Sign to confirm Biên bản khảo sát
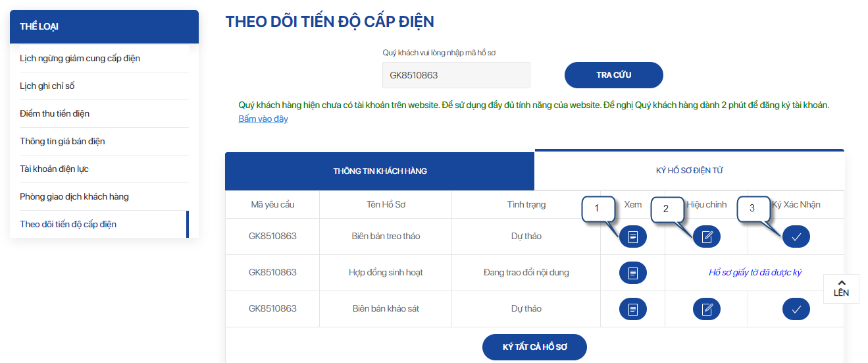The height and width of the screenshot is (363, 868). coord(796,309)
